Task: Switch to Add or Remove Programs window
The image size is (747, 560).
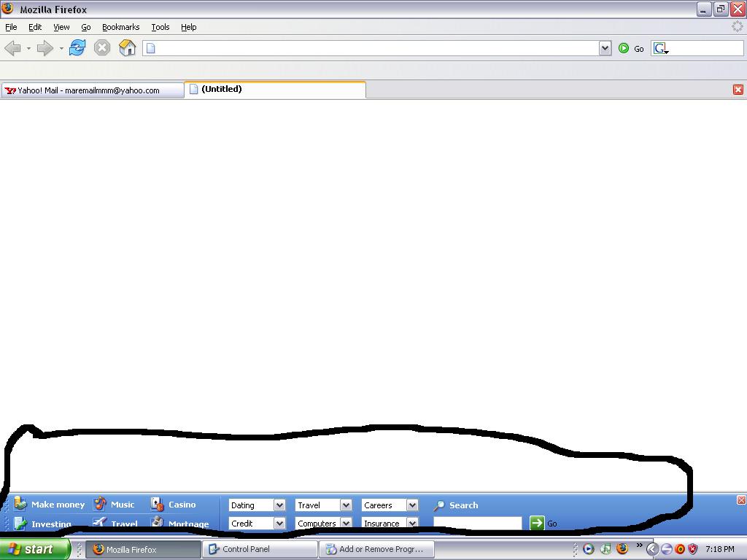Action: pos(376,550)
